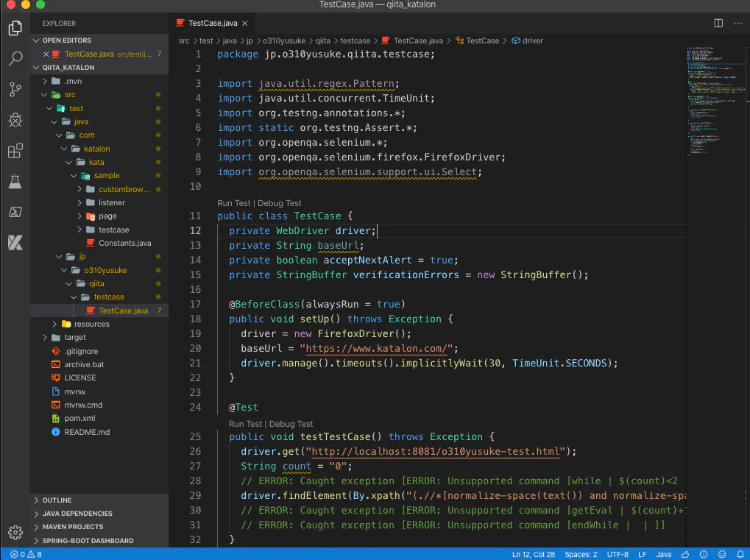Screen dimensions: 750x560
Task: Open the Source Control view
Action: point(15,90)
